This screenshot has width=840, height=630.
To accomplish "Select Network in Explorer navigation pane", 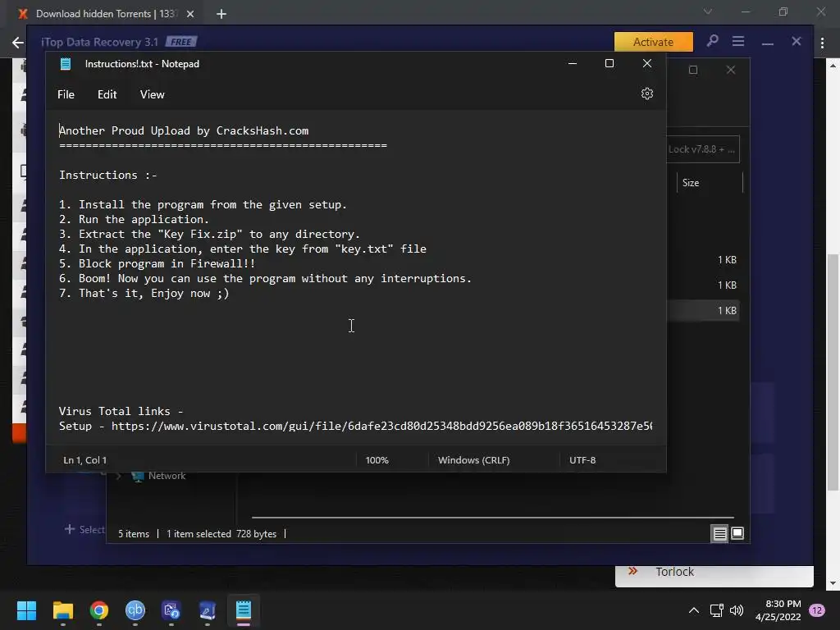I will (167, 476).
